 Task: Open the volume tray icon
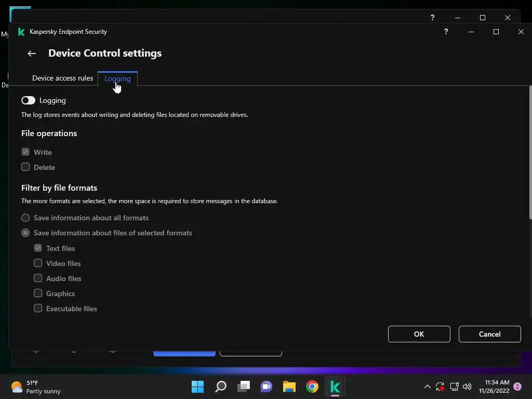467,387
